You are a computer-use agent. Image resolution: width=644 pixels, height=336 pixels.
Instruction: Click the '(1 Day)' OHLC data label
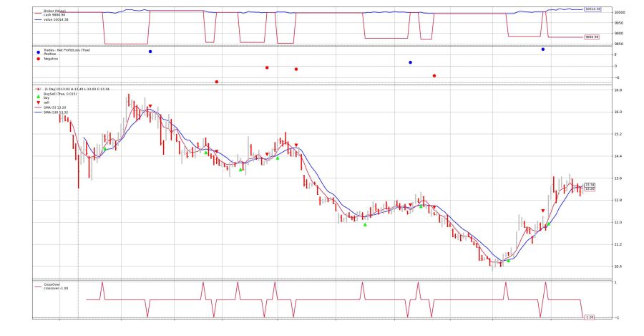(50, 90)
